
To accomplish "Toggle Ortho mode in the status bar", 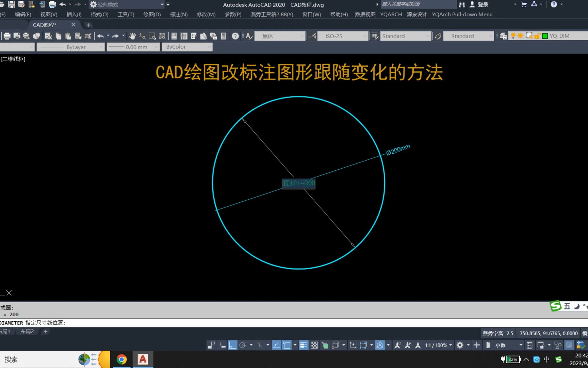I will coord(232,345).
